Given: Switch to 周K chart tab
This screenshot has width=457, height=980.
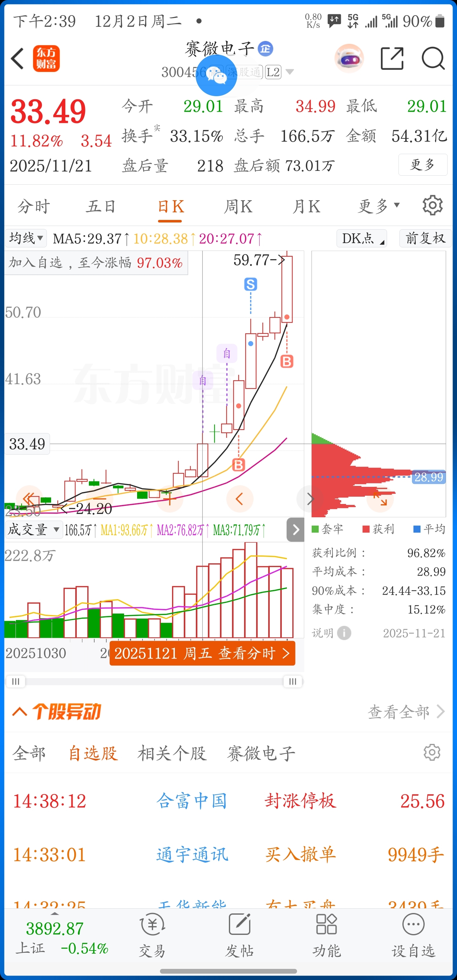Looking at the screenshot, I should (238, 207).
